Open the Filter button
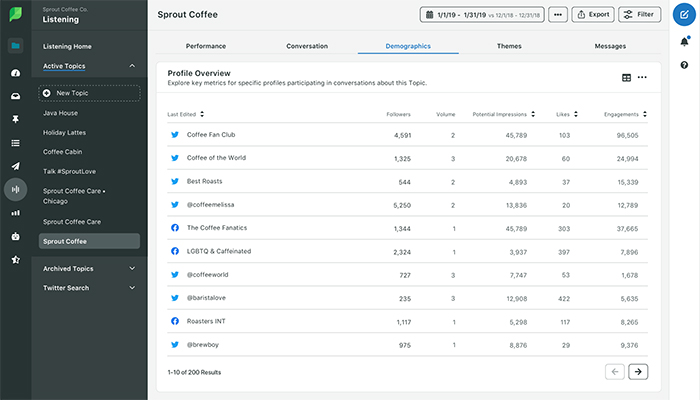 click(640, 15)
